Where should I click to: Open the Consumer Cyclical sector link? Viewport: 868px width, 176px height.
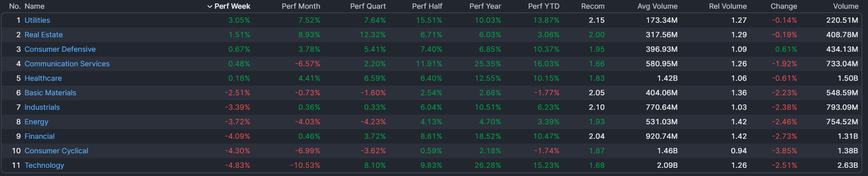[x=57, y=151]
